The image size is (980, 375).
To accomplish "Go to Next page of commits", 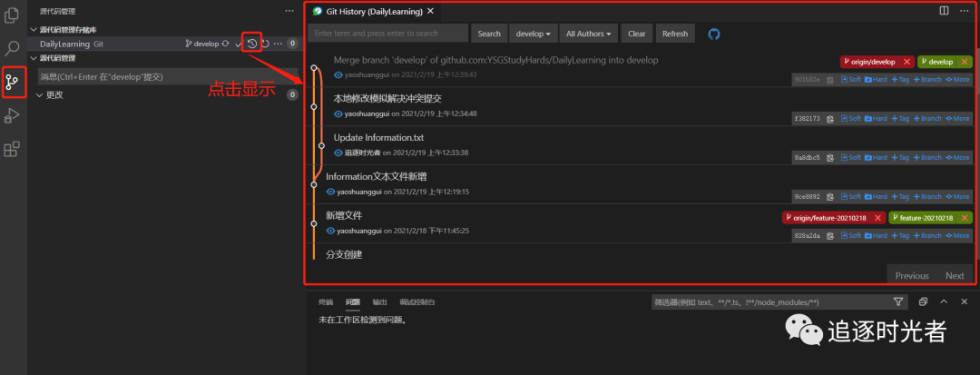I will coord(955,276).
